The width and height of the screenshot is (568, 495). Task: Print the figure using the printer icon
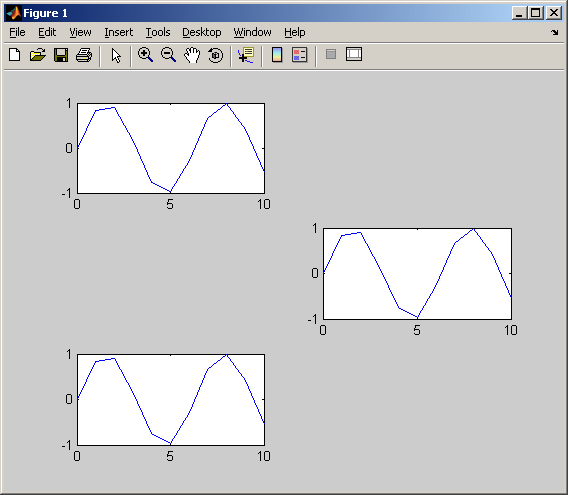pos(84,55)
